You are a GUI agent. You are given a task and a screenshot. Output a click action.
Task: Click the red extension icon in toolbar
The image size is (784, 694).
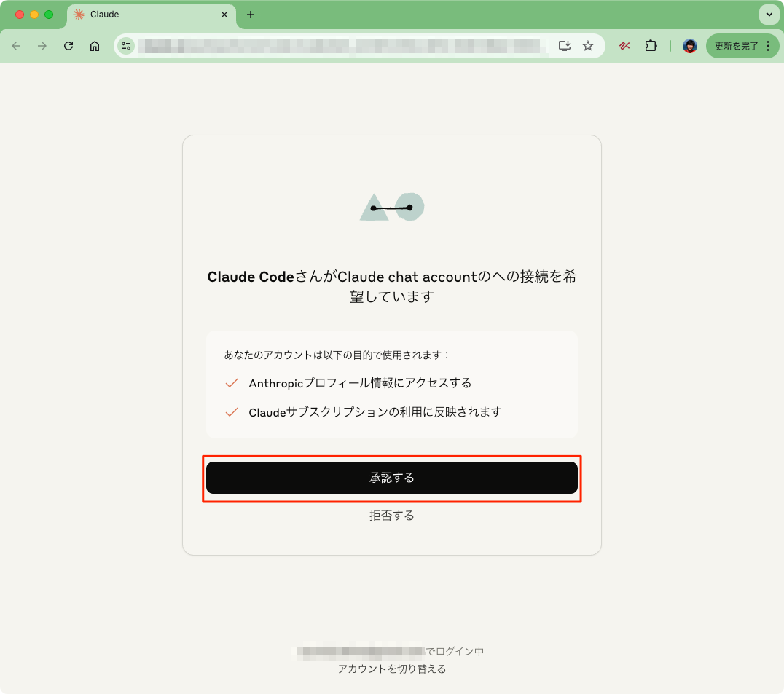pyautogui.click(x=624, y=46)
